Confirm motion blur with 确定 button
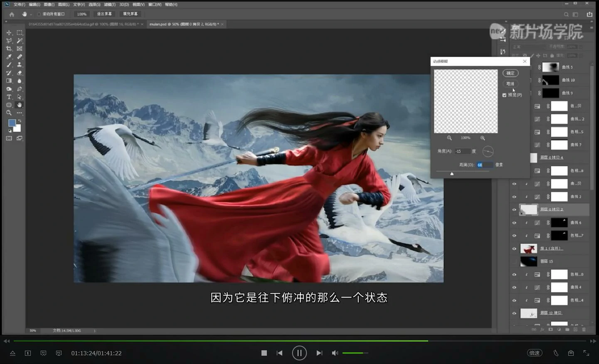Image resolution: width=599 pixels, height=364 pixels. click(x=510, y=73)
